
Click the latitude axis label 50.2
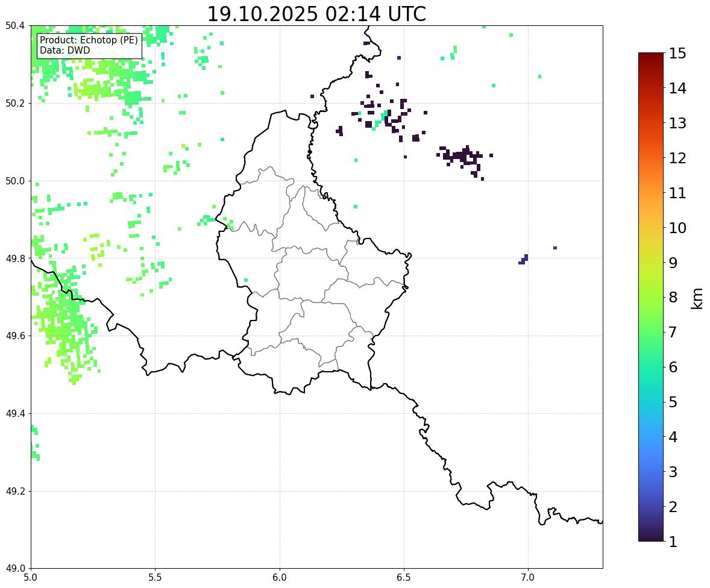[x=15, y=103]
